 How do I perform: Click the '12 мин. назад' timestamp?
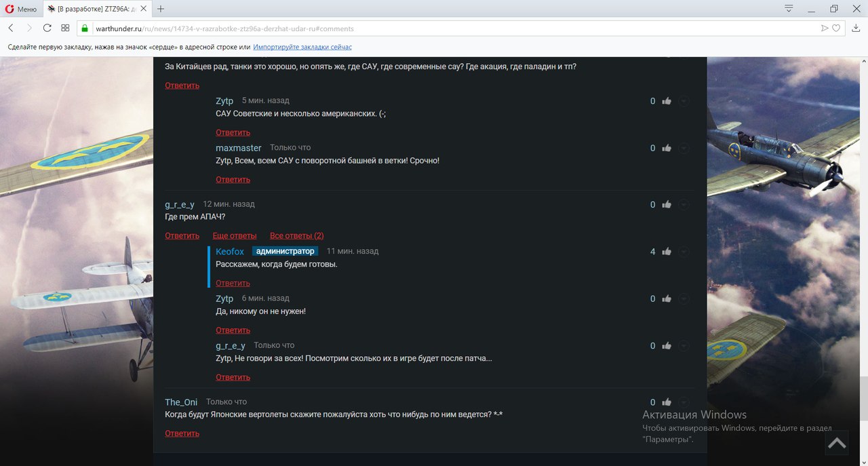(x=229, y=204)
